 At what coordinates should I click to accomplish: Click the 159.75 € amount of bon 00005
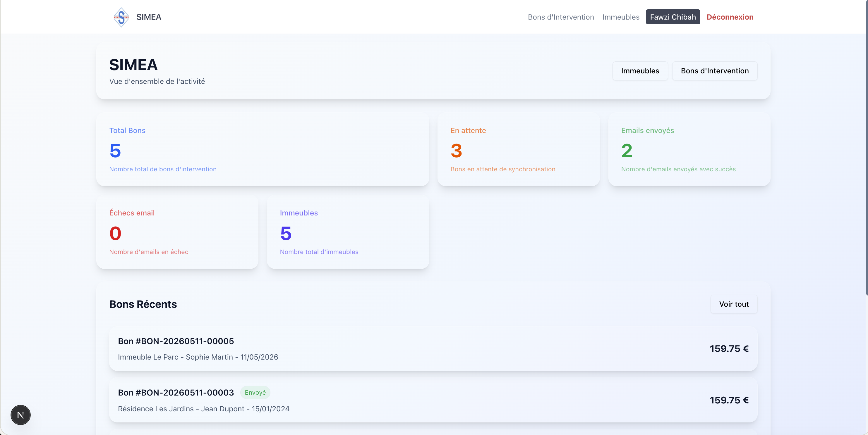[x=729, y=349]
